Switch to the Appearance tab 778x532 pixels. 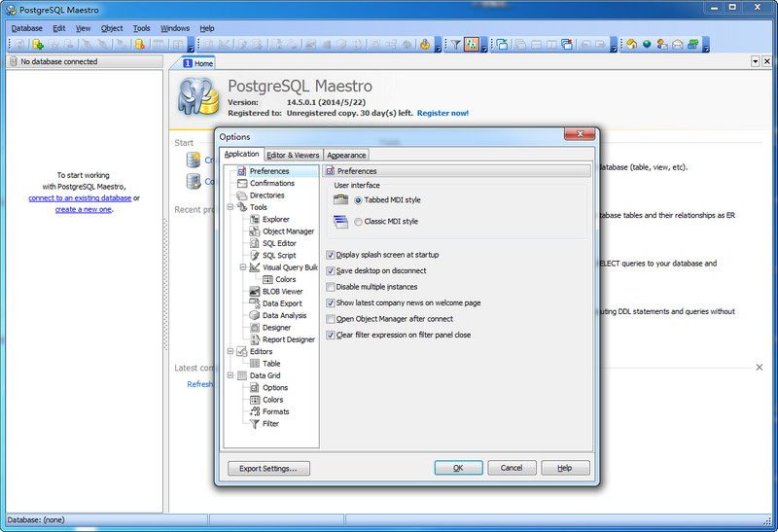346,155
